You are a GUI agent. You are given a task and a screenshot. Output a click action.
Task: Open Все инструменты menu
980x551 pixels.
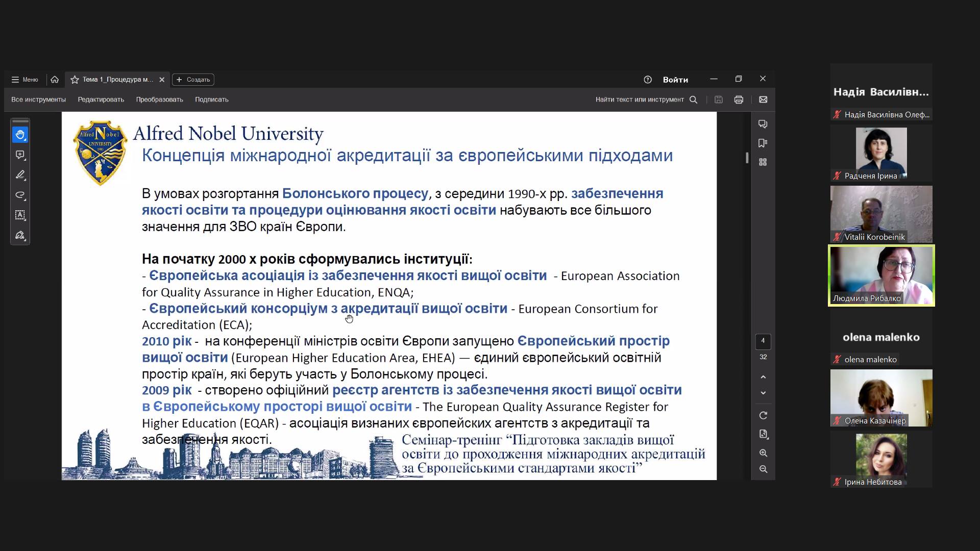[39, 99]
